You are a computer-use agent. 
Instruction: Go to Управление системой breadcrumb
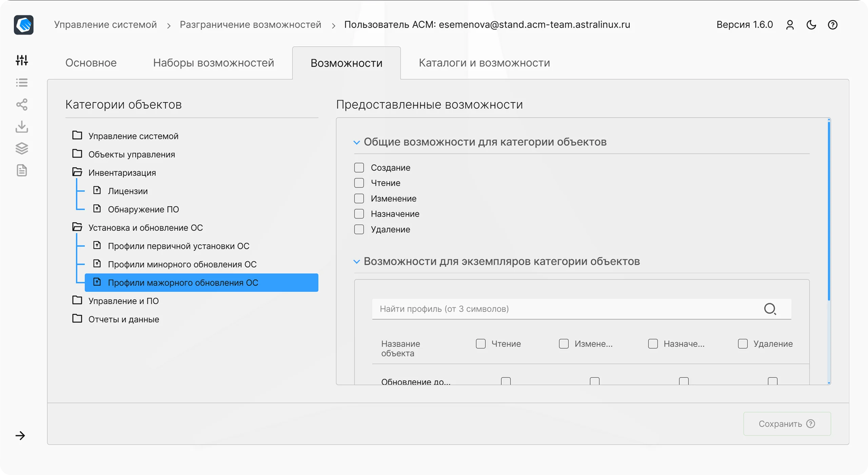pos(105,24)
